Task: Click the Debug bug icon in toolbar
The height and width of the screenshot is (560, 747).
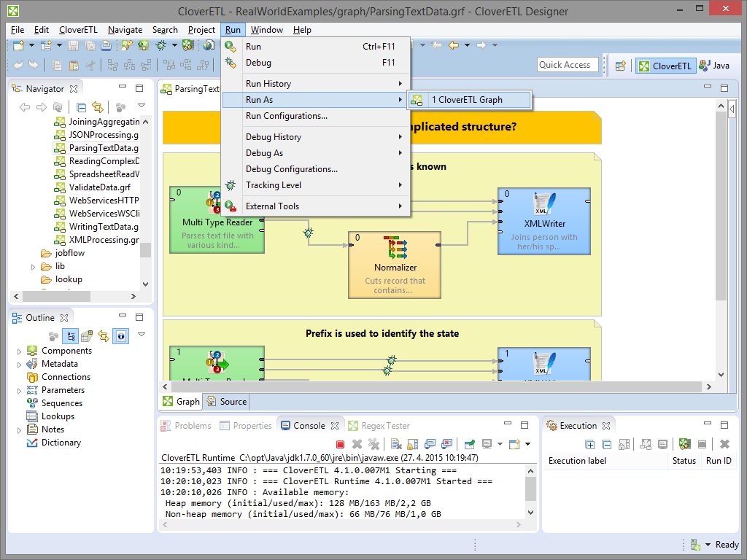Action: click(160, 46)
